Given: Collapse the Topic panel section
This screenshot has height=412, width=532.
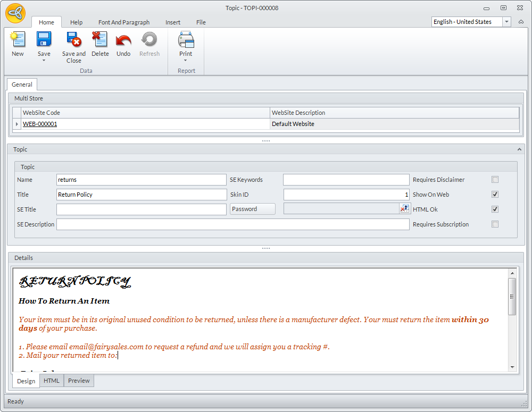Looking at the screenshot, I should (x=519, y=150).
